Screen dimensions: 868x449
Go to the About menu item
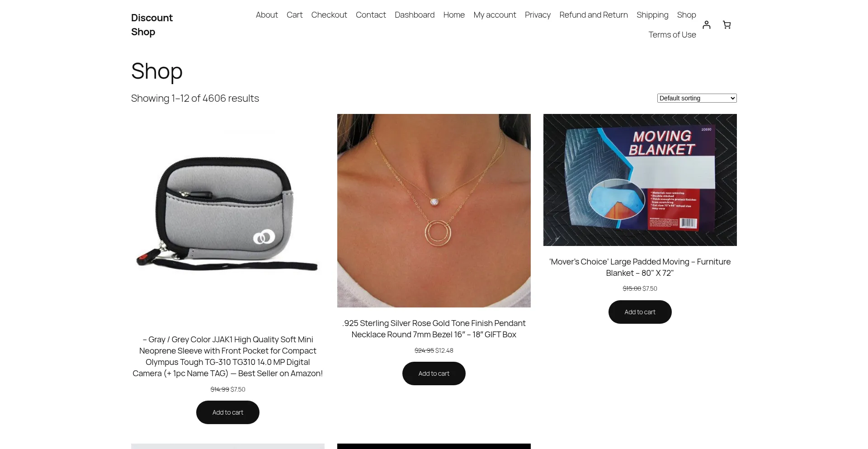pyautogui.click(x=267, y=15)
